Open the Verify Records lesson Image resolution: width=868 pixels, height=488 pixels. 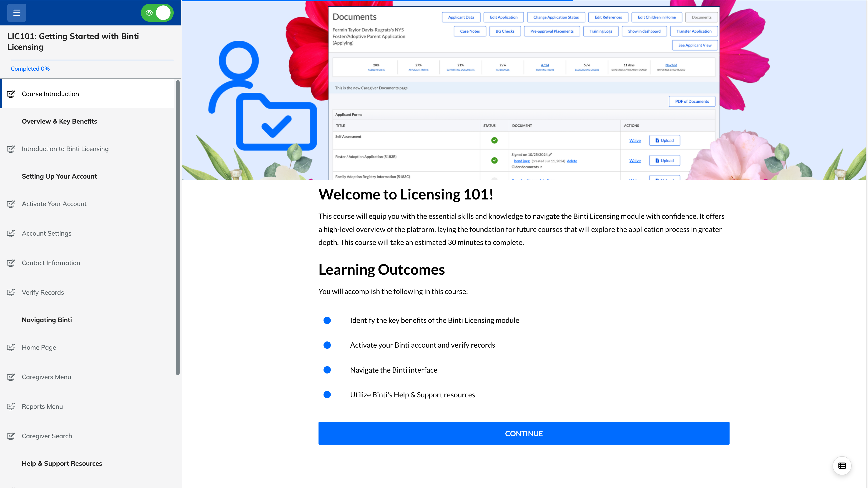(88, 292)
